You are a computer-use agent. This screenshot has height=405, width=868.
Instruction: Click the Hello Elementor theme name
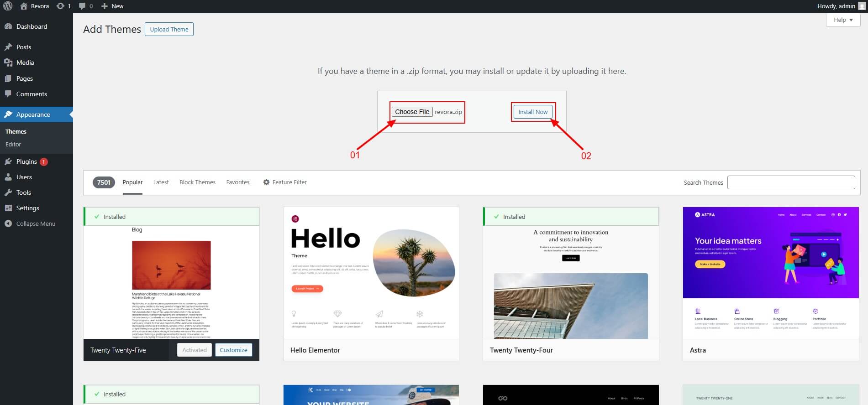click(315, 350)
